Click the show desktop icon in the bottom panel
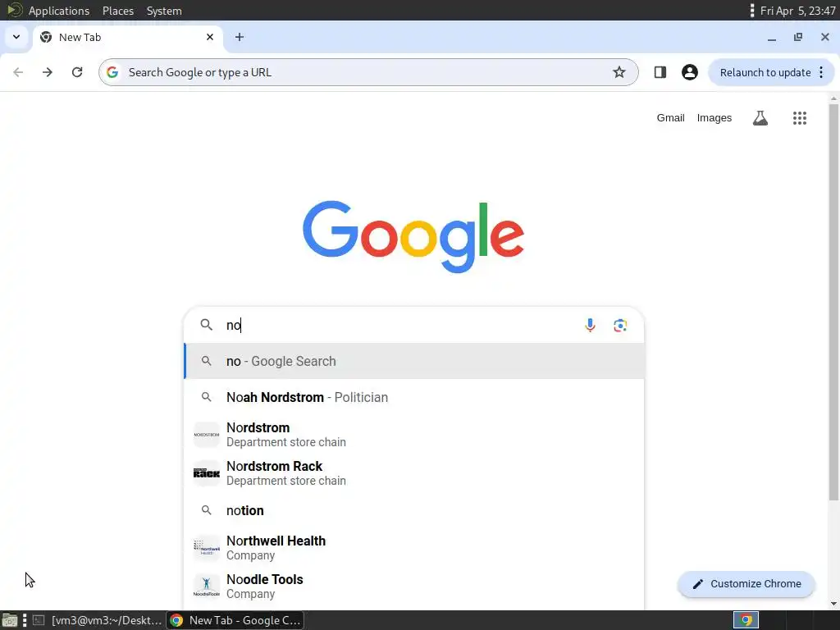This screenshot has width=840, height=630. coord(9,620)
